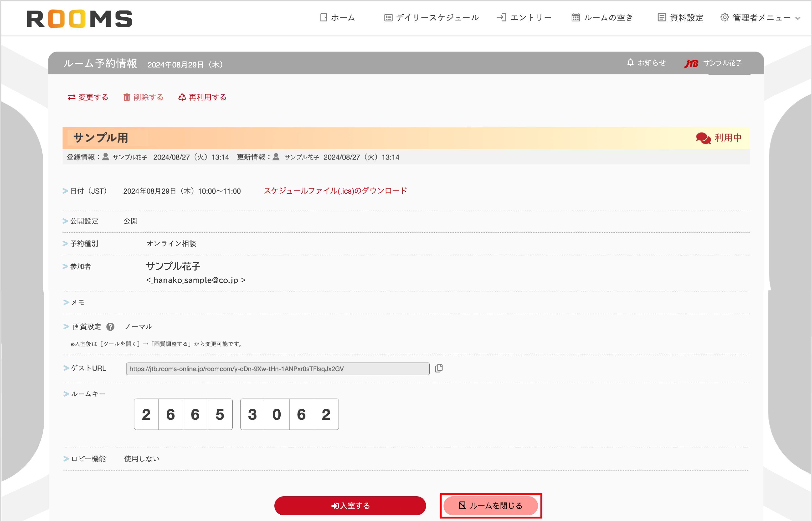Click the recycle reuse icon
This screenshot has width=812, height=522.
tap(182, 98)
